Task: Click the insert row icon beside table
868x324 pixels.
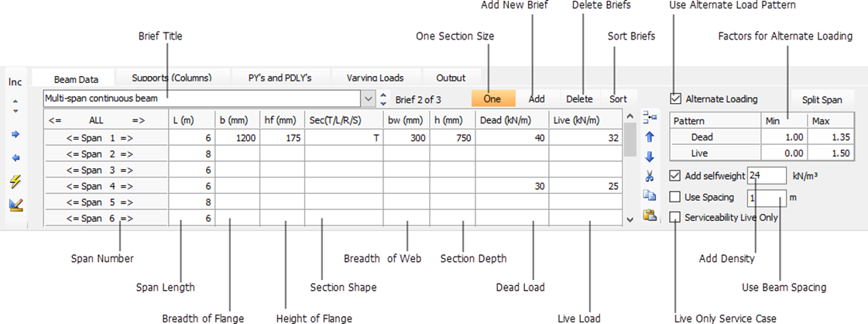Action: [650, 115]
